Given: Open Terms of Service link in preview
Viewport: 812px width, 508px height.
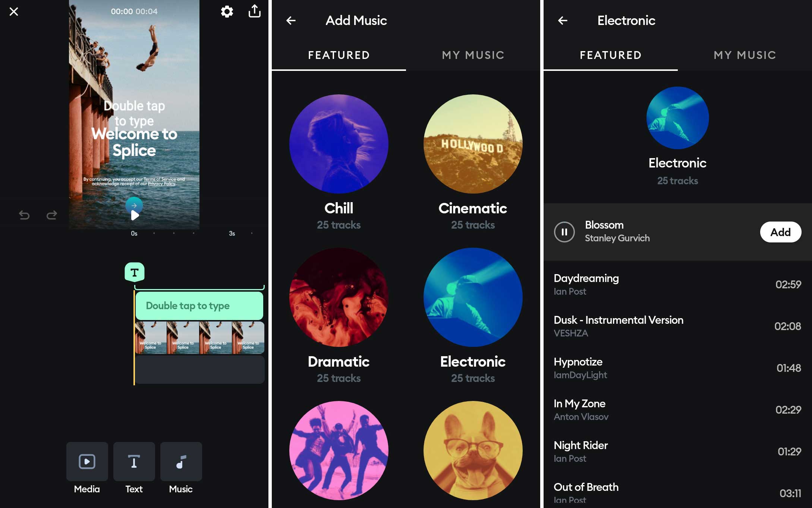Looking at the screenshot, I should pyautogui.click(x=160, y=179).
